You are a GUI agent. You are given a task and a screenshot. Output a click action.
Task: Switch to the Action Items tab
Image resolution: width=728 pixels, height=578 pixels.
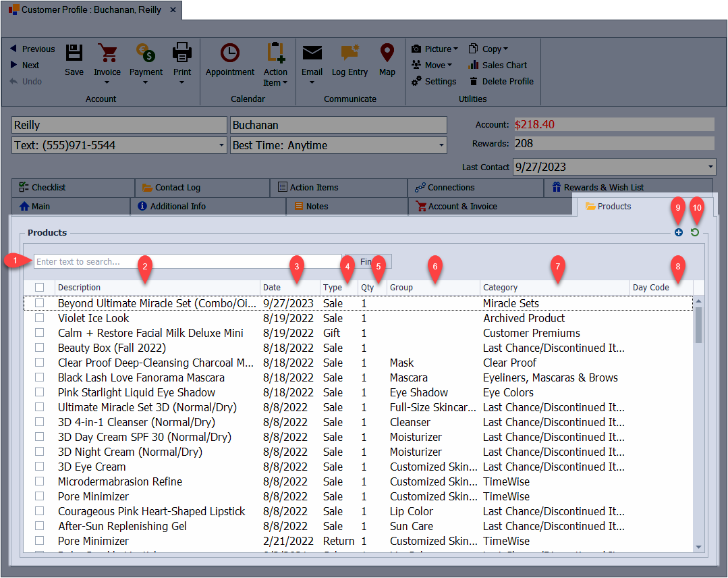tap(339, 188)
